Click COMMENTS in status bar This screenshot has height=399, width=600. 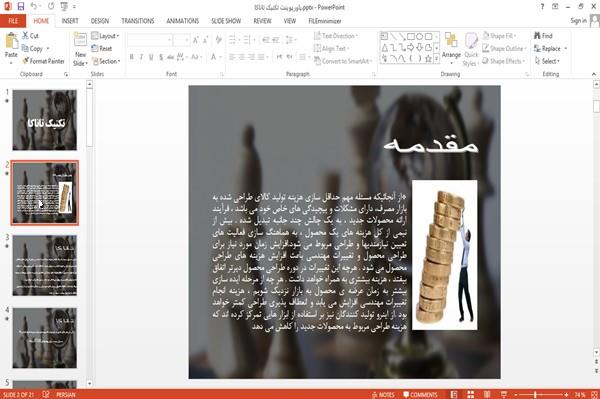(x=420, y=394)
